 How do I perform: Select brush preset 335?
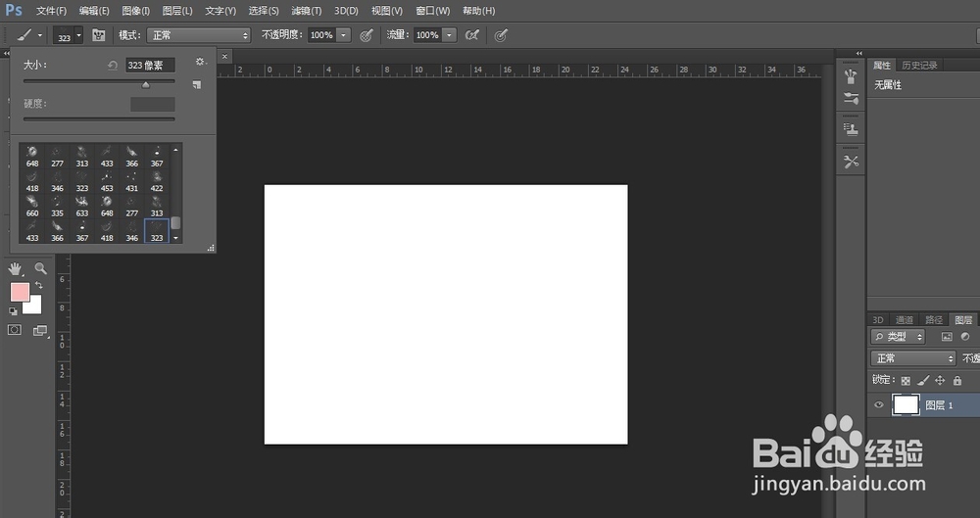57,207
